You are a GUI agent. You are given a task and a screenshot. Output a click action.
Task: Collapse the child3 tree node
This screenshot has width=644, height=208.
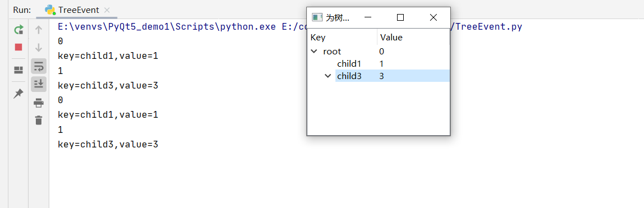(328, 76)
